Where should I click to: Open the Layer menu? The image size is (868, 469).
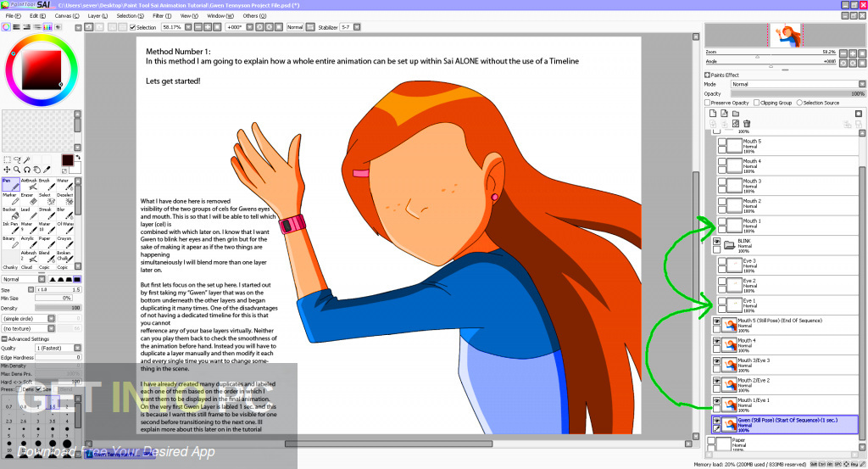pyautogui.click(x=98, y=16)
